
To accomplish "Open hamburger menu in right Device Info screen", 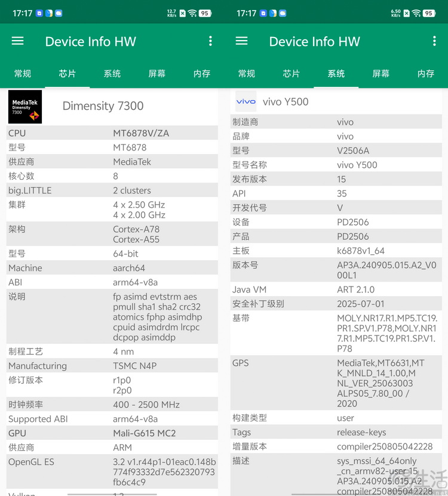I will 241,41.
